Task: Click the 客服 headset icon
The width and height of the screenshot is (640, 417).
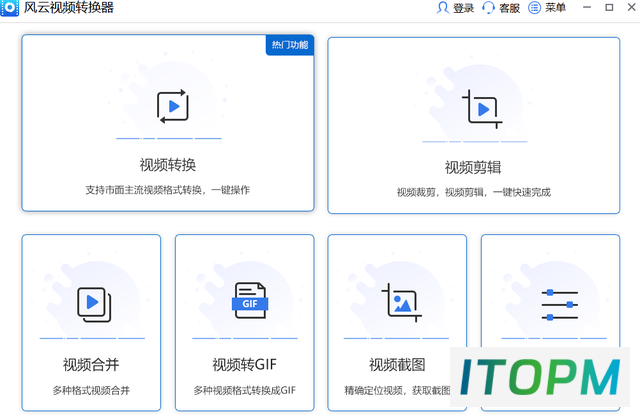Action: [x=488, y=8]
